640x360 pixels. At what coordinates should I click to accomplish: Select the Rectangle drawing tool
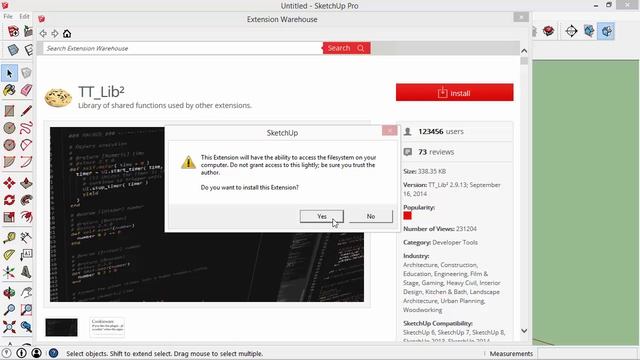9,111
